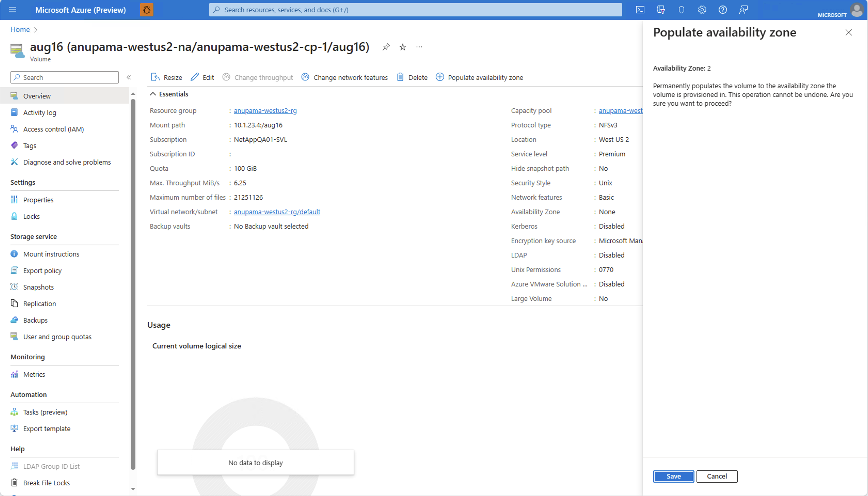868x496 pixels.
Task: Open the portal hamburger menu
Action: pyautogui.click(x=13, y=10)
